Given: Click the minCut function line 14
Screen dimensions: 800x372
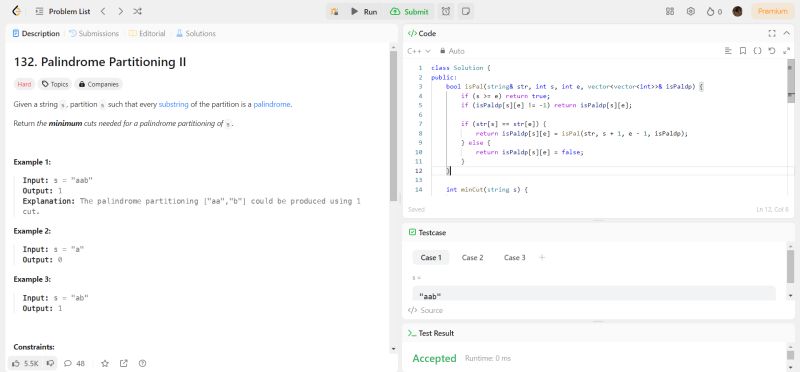Looking at the screenshot, I should [x=486, y=190].
